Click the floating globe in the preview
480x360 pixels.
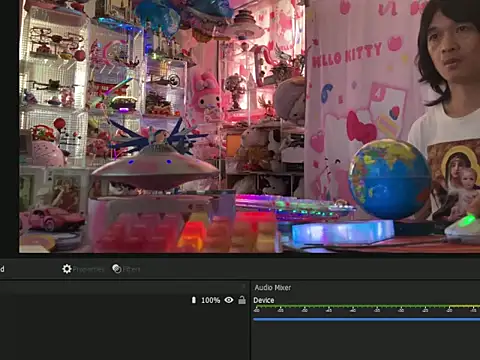pos(389,180)
